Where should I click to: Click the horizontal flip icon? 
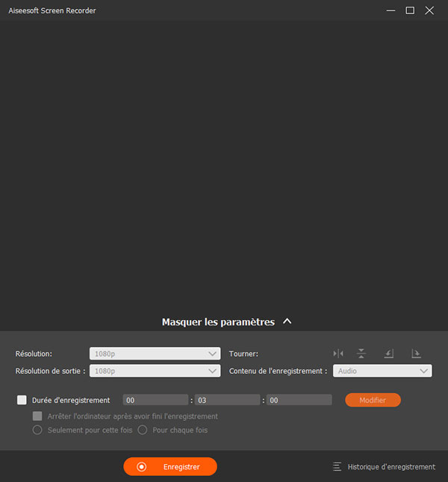pos(338,354)
